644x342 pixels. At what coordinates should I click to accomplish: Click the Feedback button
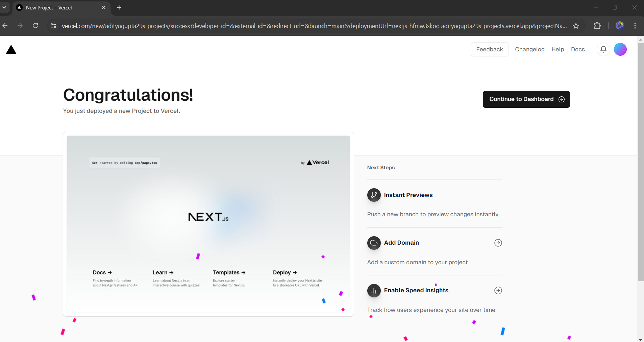pyautogui.click(x=489, y=49)
